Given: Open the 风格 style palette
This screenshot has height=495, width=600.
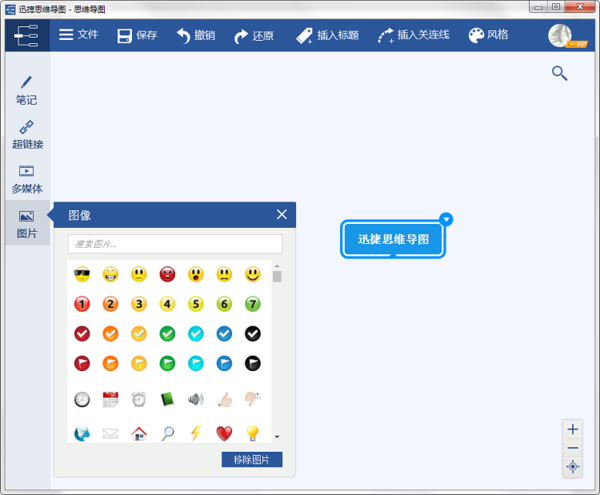Looking at the screenshot, I should coord(489,35).
